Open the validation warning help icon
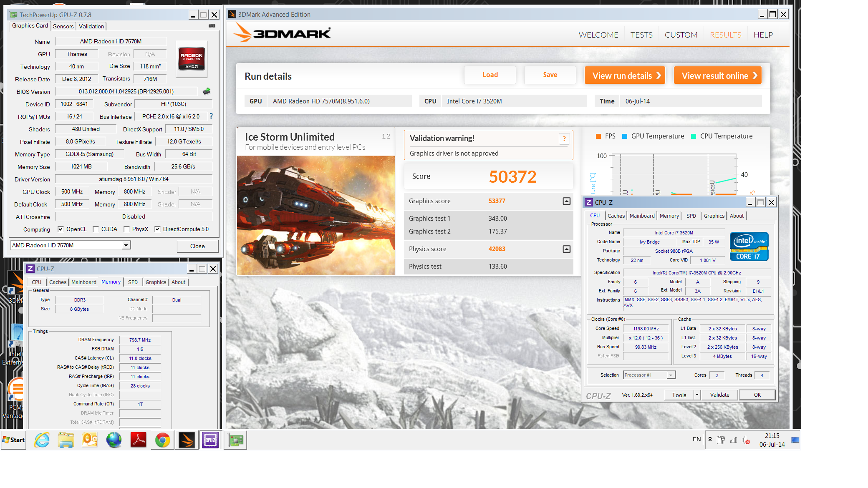 [x=564, y=139]
